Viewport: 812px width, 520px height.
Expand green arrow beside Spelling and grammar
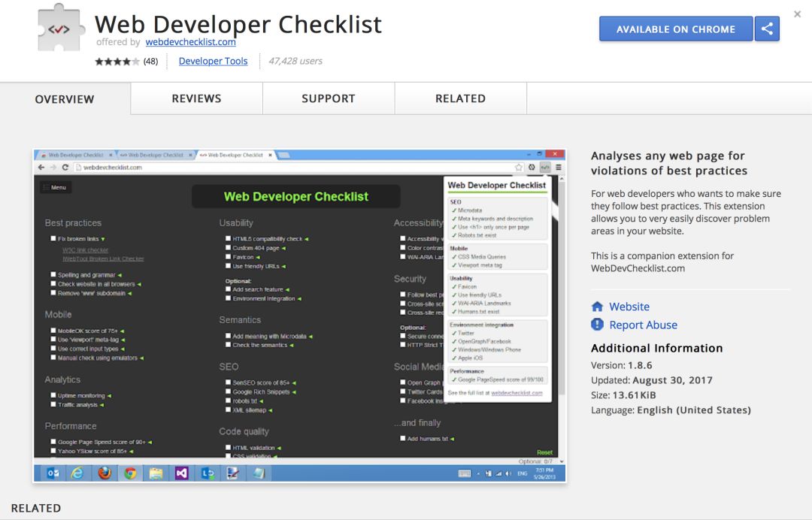pyautogui.click(x=120, y=275)
